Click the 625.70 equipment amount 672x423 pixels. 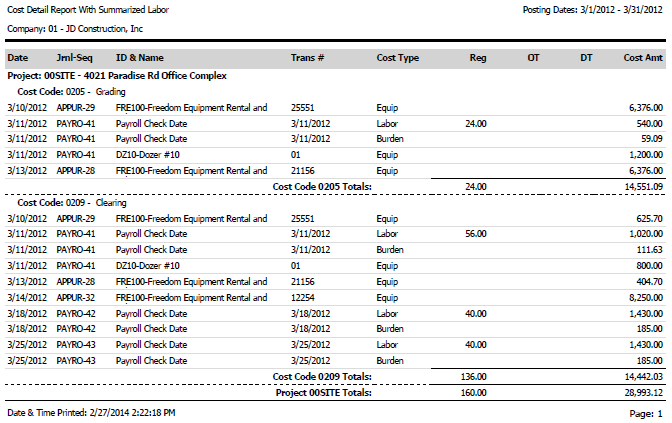click(x=649, y=219)
